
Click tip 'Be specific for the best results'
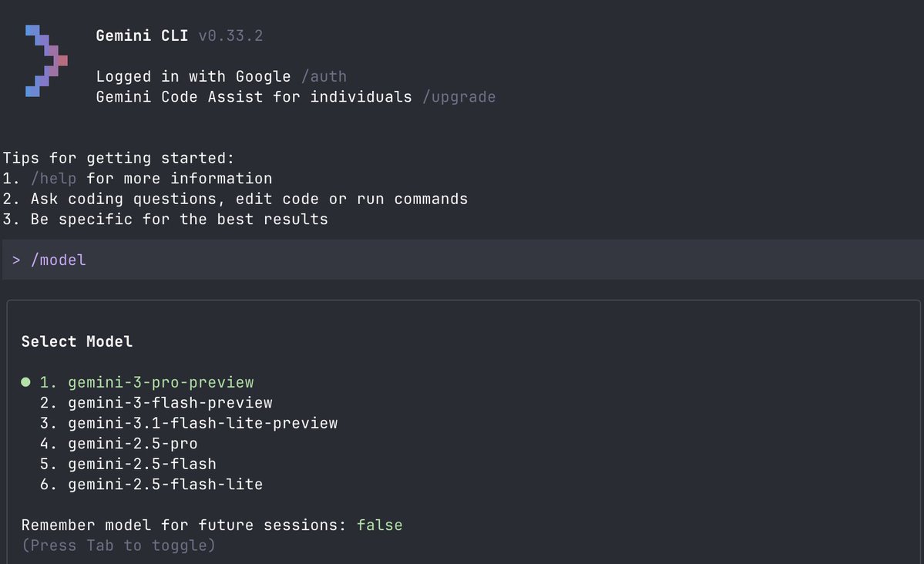tap(179, 220)
